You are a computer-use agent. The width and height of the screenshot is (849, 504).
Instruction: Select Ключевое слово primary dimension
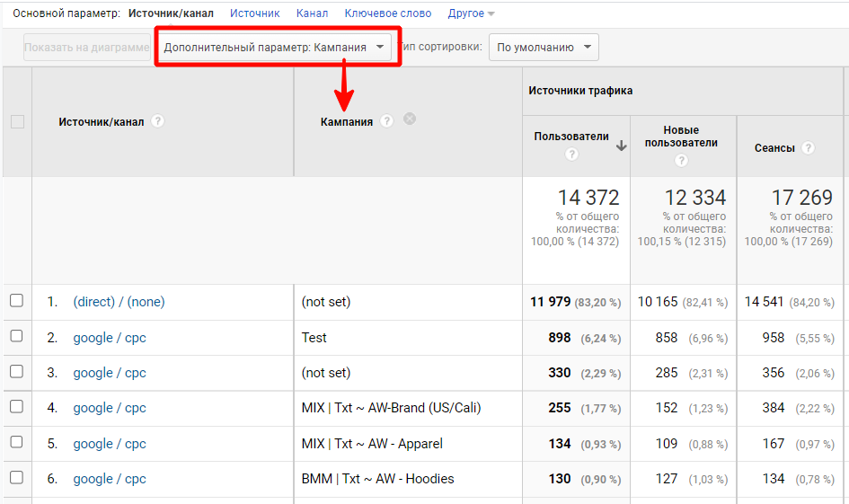click(x=388, y=13)
